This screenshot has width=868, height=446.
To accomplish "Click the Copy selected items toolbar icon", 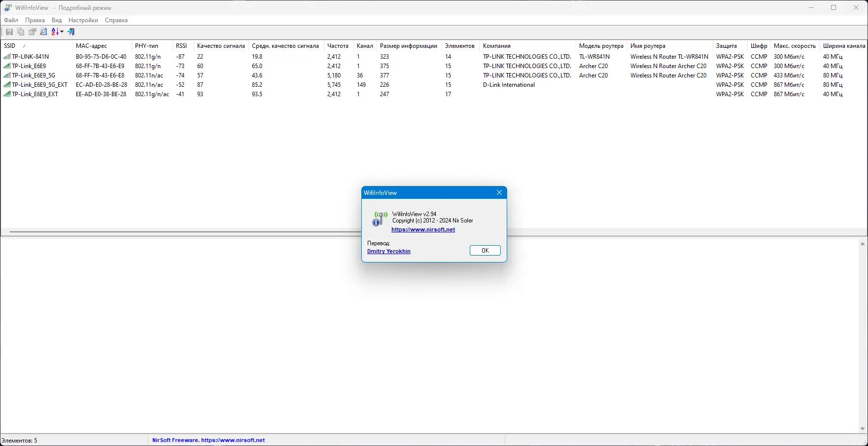I will pyautogui.click(x=21, y=32).
